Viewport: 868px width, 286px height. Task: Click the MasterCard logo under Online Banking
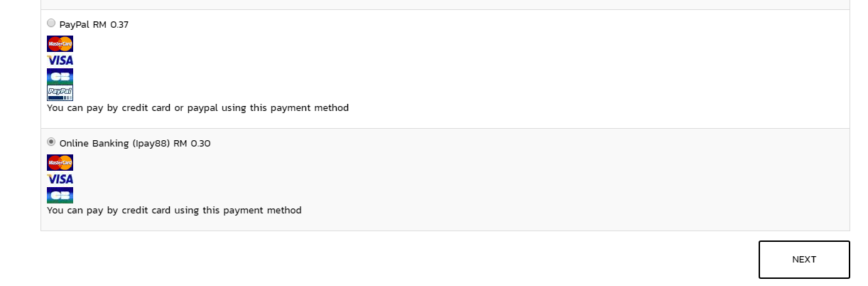click(60, 163)
